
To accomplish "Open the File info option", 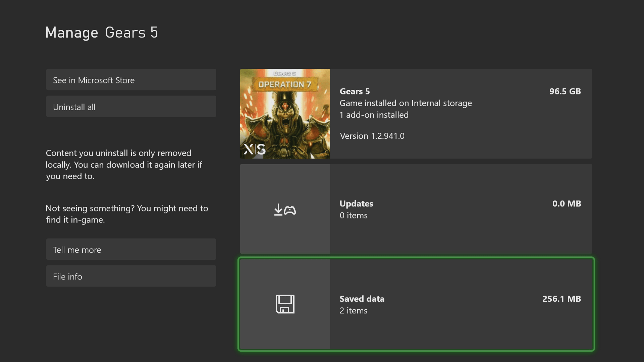I will 131,276.
